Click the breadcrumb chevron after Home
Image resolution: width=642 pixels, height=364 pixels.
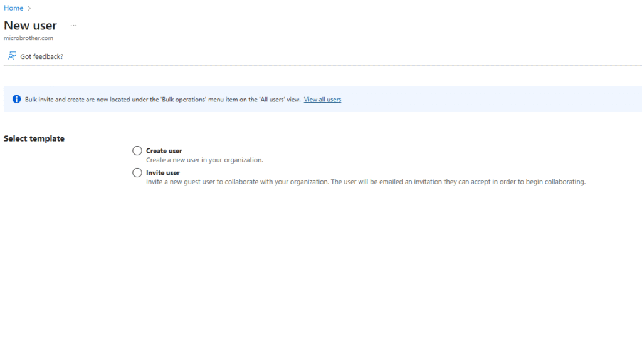tap(29, 8)
